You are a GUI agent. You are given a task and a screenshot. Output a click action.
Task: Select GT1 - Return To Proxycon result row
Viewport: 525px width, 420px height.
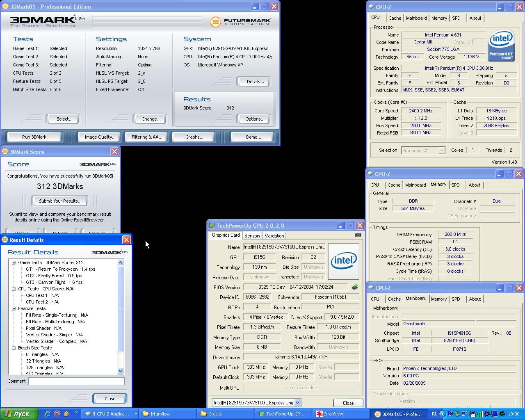coord(60,269)
